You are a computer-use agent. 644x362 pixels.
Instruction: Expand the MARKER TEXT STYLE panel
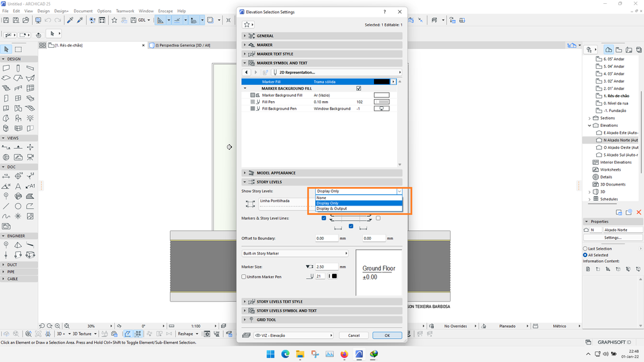tap(322, 53)
